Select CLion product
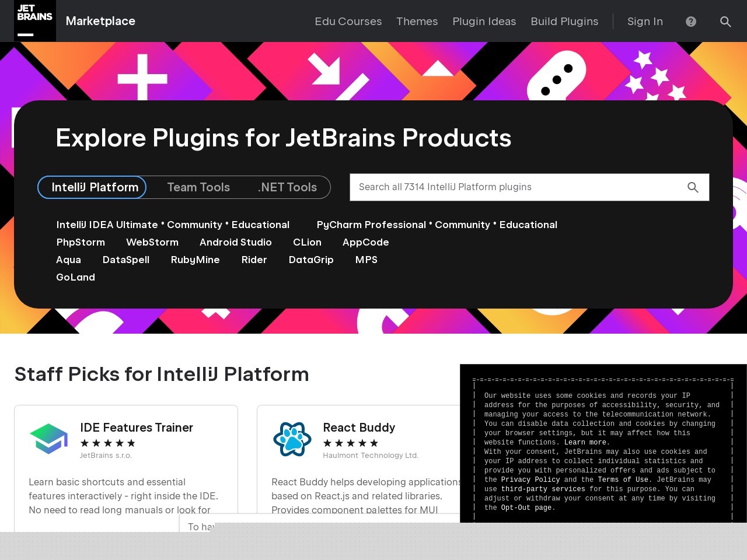 coord(307,242)
